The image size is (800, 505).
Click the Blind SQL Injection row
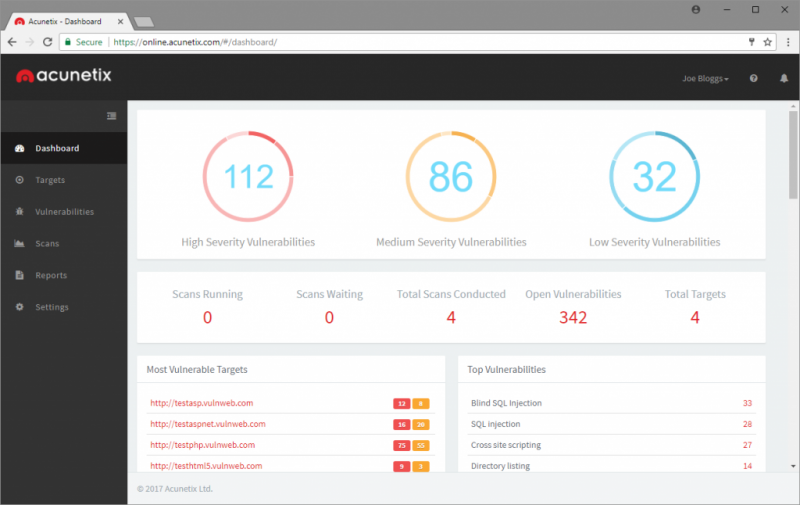(611, 403)
